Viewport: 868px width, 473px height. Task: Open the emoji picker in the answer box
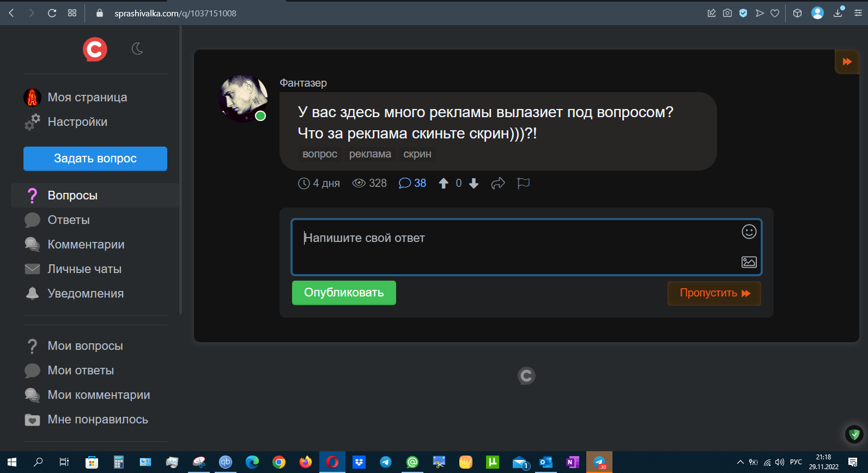749,232
